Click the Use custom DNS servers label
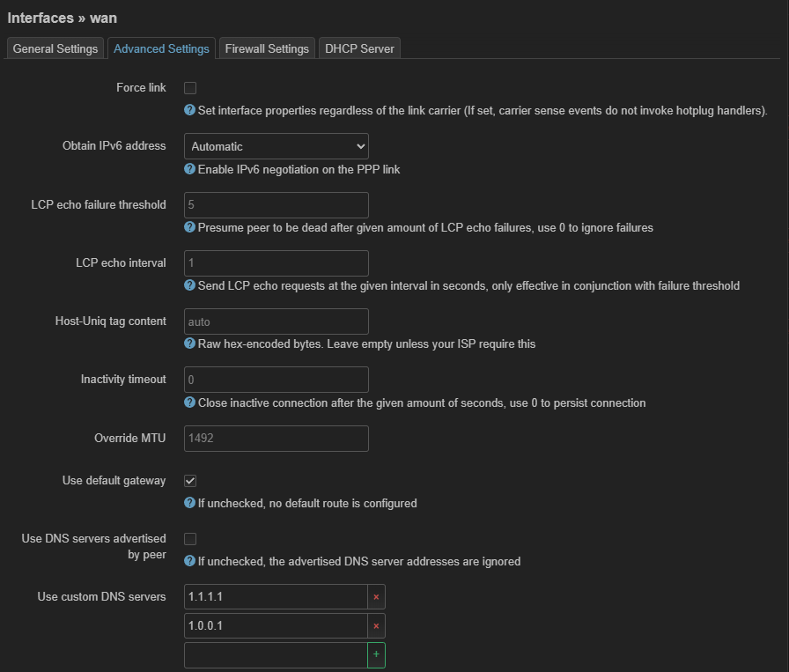789x672 pixels. click(101, 597)
